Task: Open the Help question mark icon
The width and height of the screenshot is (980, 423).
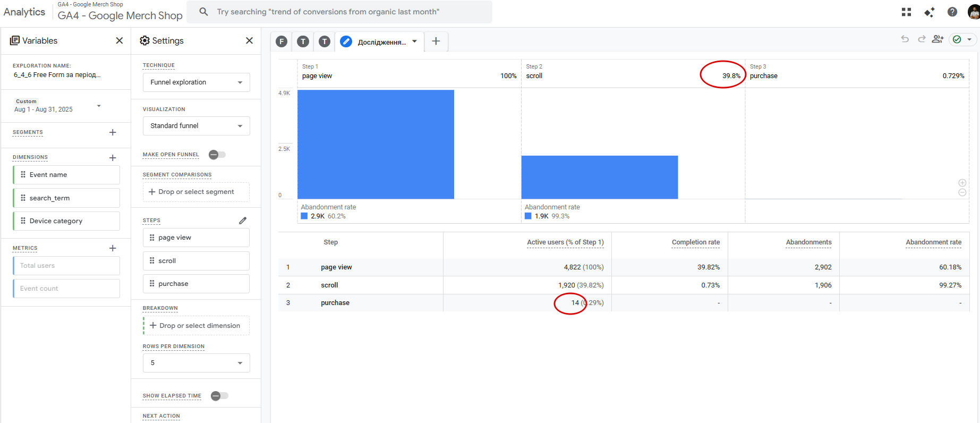Action: (952, 12)
